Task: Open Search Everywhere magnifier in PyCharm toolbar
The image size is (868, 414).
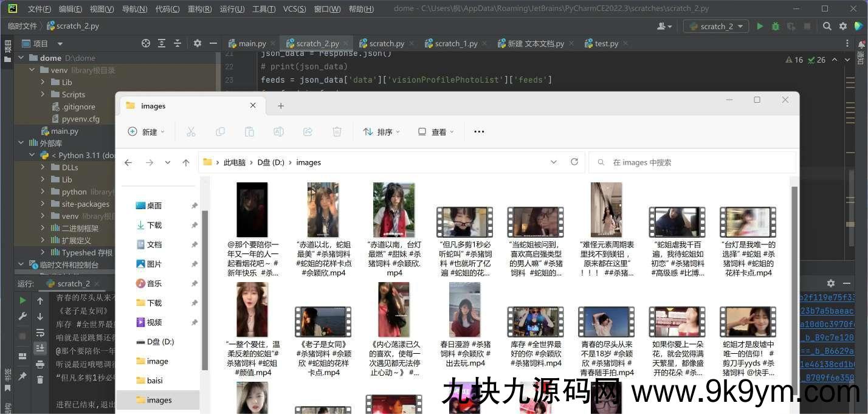Action: point(827,26)
